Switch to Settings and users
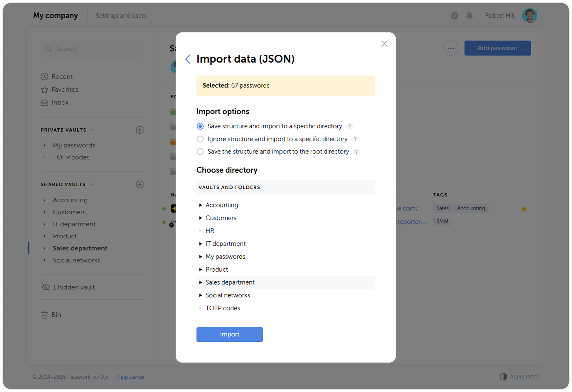 (x=121, y=15)
